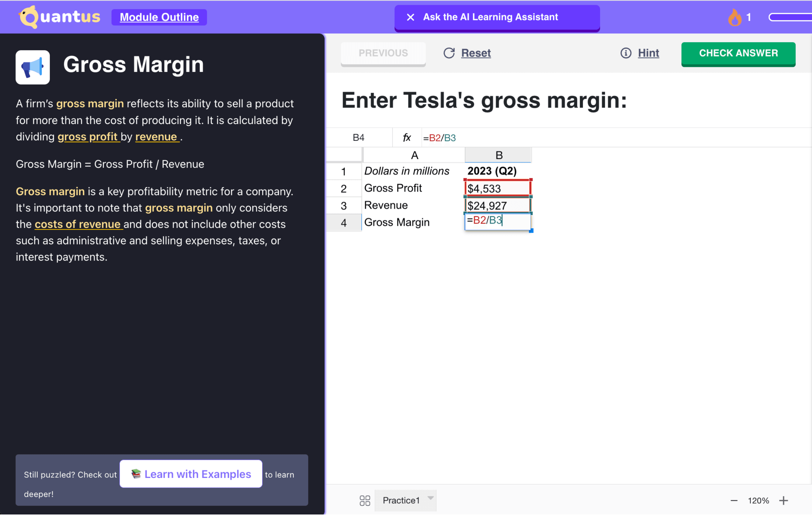Image resolution: width=812 pixels, height=523 pixels.
Task: Open the costs of revenue link
Action: click(x=78, y=224)
